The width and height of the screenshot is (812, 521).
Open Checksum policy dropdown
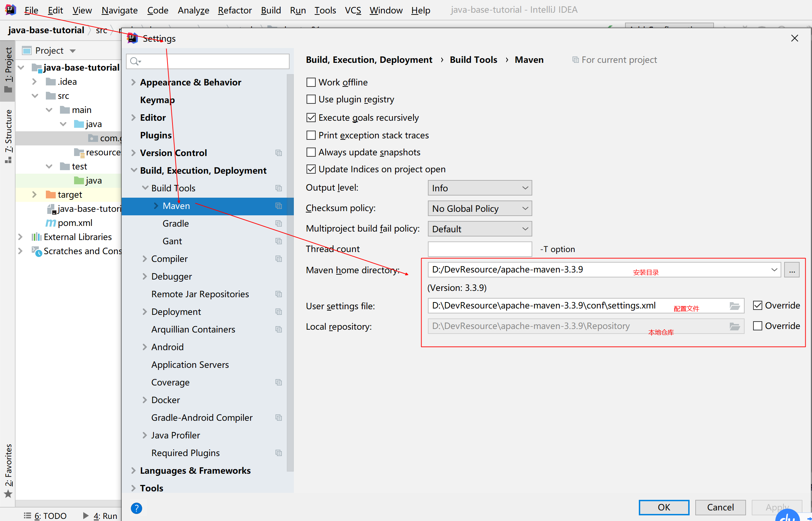(x=479, y=209)
